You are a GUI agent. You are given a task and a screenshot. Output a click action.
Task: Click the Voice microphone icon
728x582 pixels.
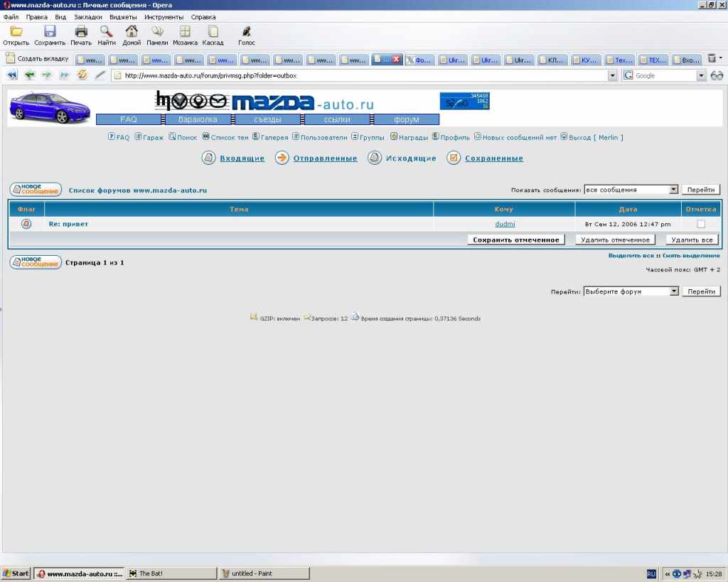(247, 31)
